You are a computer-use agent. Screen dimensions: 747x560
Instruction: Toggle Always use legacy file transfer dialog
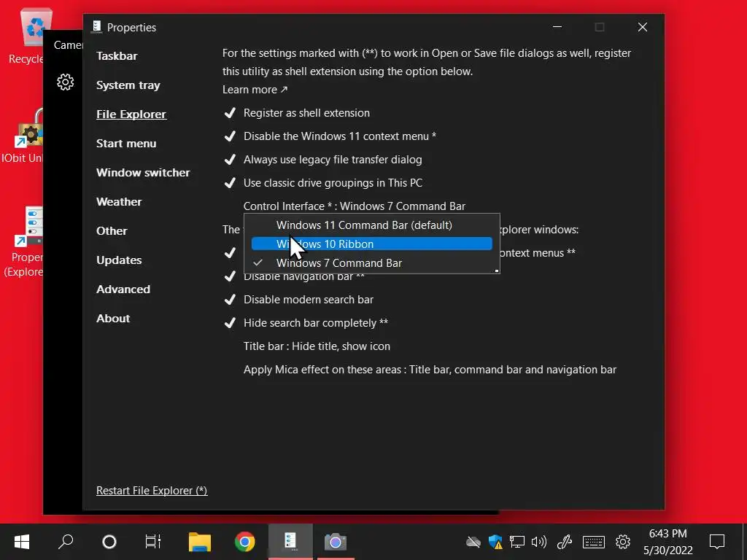pyautogui.click(x=322, y=160)
